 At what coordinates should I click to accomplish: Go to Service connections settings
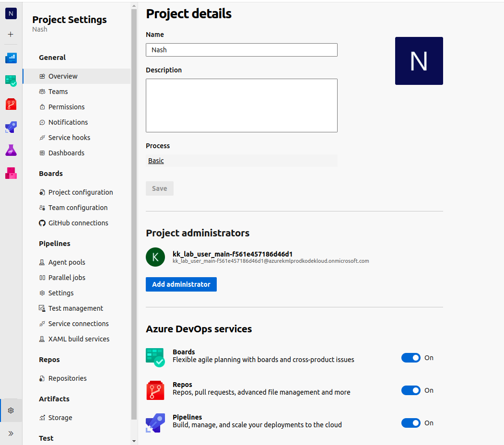click(78, 324)
